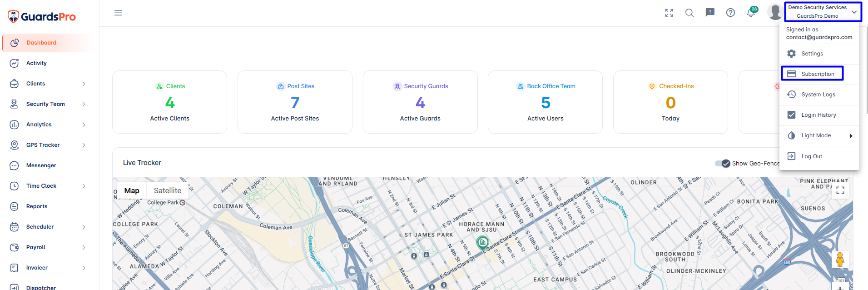Viewport: 868px width, 290px height.
Task: Open Street View pegman on map
Action: click(840, 260)
